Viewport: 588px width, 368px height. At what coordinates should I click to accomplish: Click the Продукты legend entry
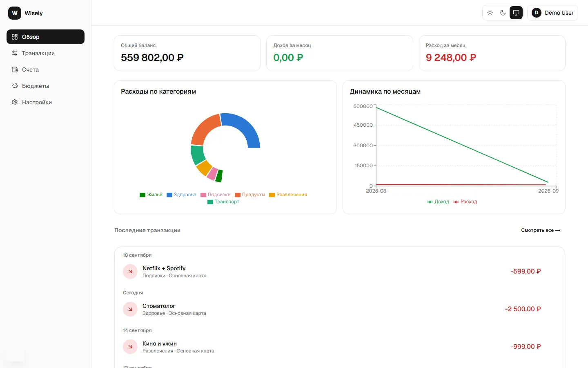250,195
